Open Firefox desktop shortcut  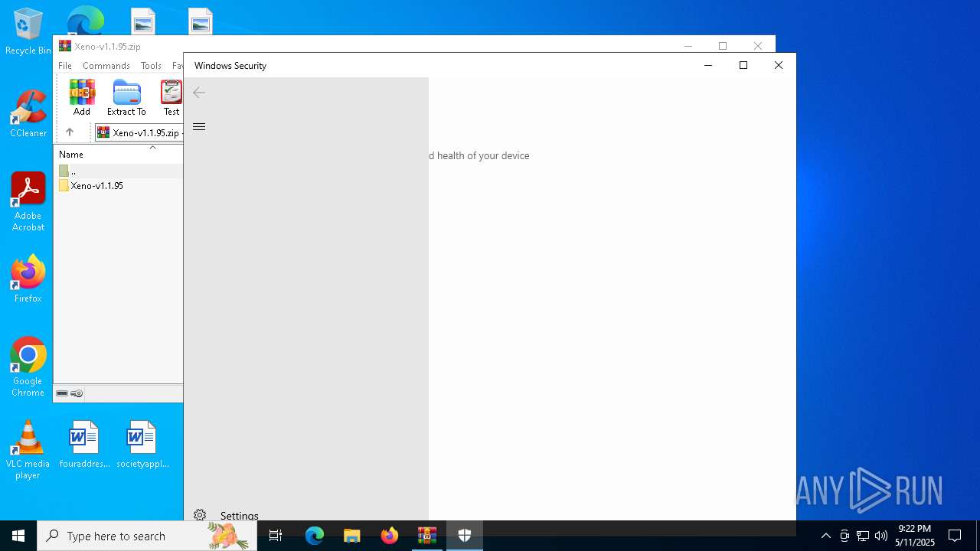pos(28,279)
